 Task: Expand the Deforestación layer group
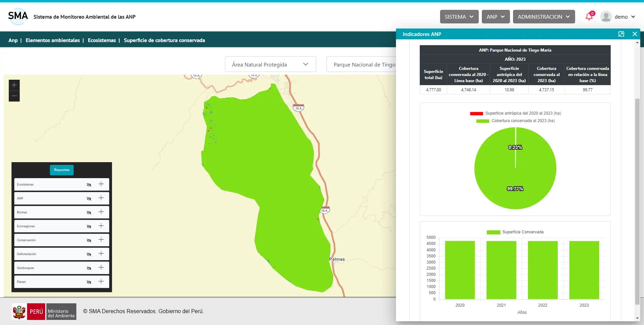pyautogui.click(x=101, y=253)
